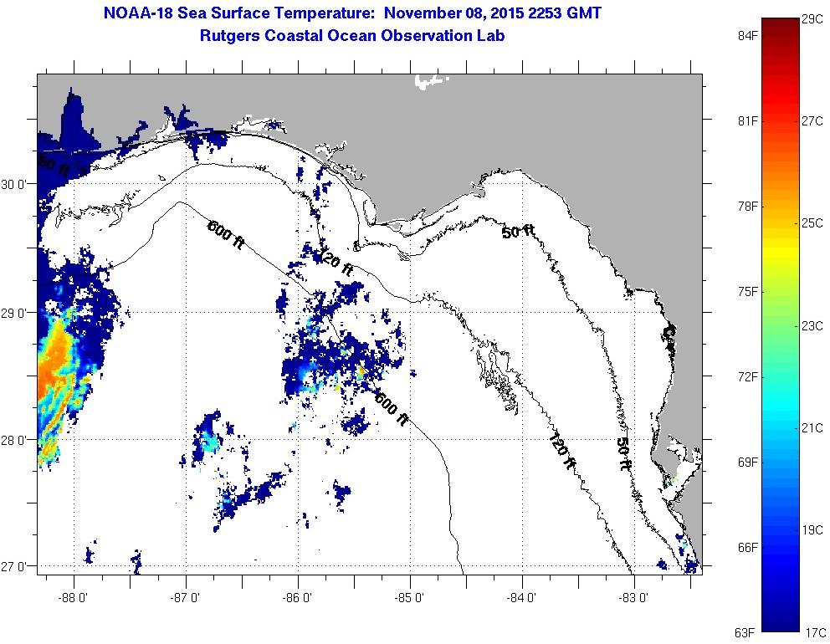Click the 63F label beside color bar
This screenshot has width=830, height=644.
pyautogui.click(x=747, y=631)
